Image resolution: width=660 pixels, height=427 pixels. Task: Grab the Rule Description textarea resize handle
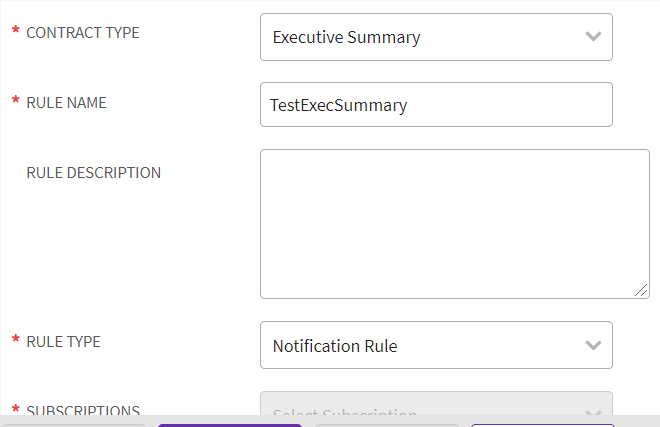[642, 291]
